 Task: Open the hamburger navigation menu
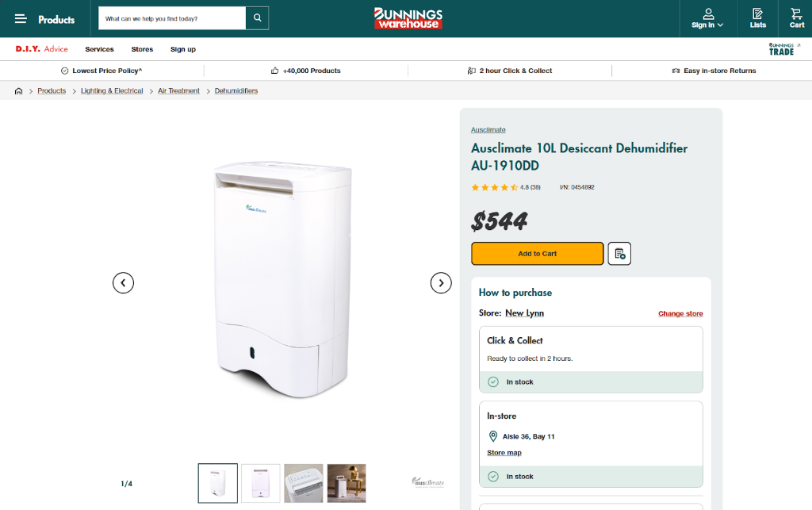coord(21,19)
